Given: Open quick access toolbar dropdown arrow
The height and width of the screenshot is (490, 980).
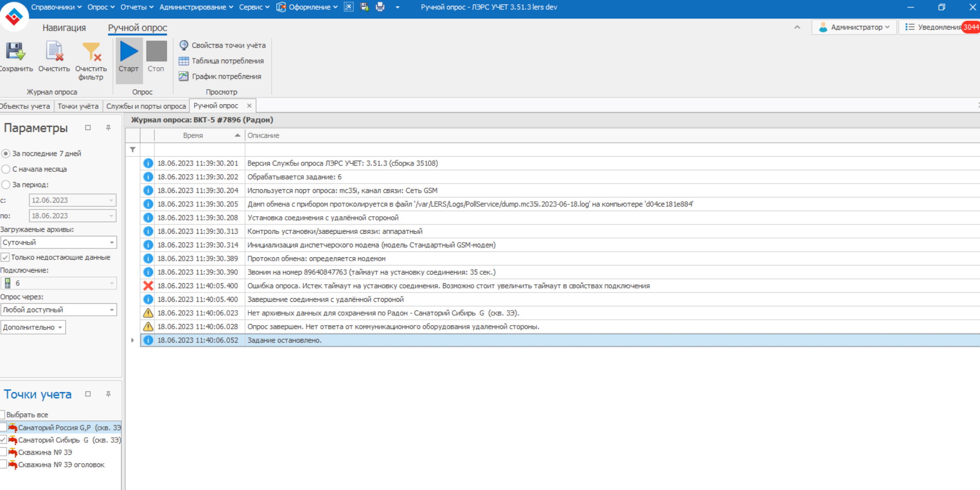Looking at the screenshot, I should [397, 7].
